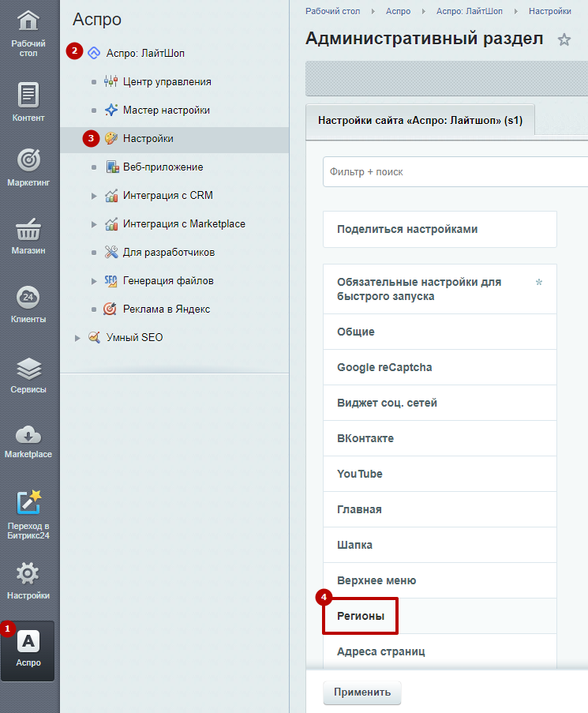
Task: Expand Умный SEO tree node
Action: (x=77, y=338)
